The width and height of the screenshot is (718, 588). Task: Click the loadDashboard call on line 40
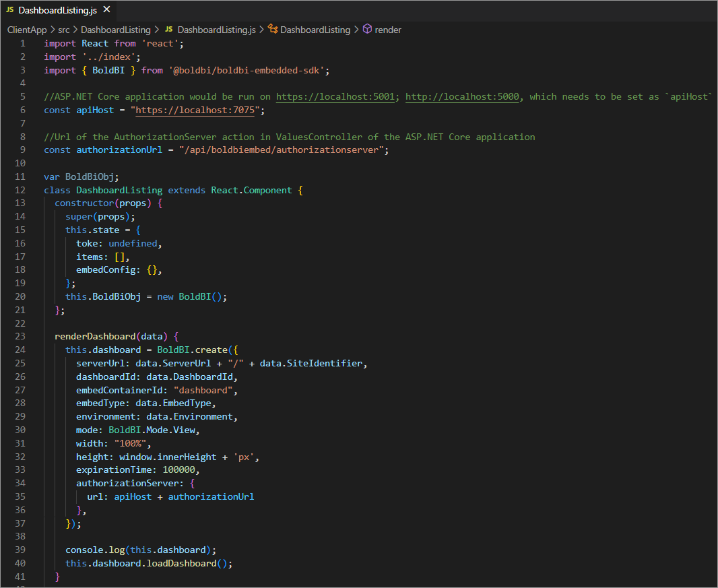point(181,563)
